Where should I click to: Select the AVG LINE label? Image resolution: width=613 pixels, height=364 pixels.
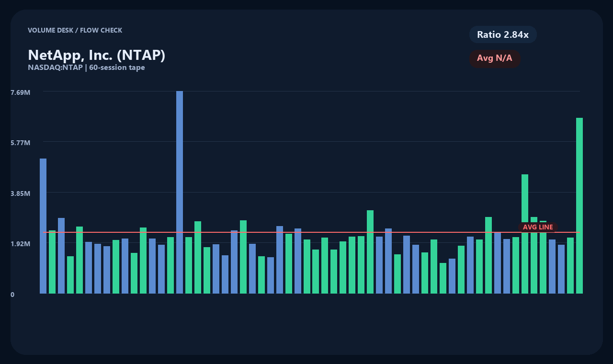[538, 227]
